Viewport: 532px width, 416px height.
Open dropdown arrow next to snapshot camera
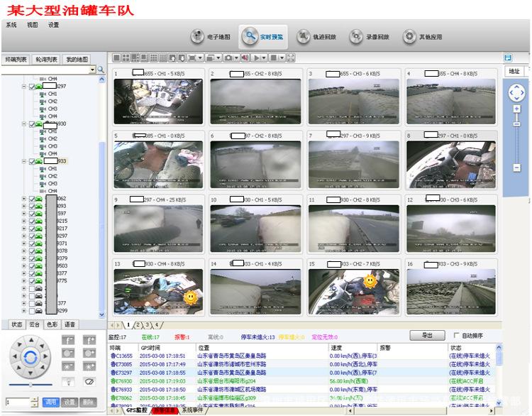[x=236, y=58]
